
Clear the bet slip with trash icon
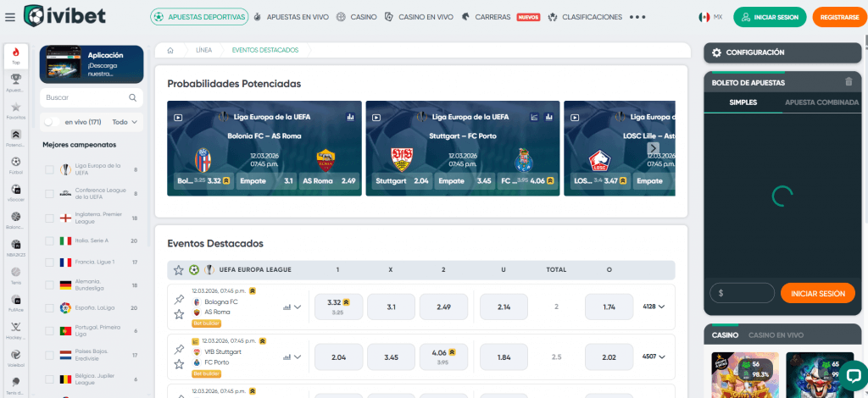tap(849, 82)
